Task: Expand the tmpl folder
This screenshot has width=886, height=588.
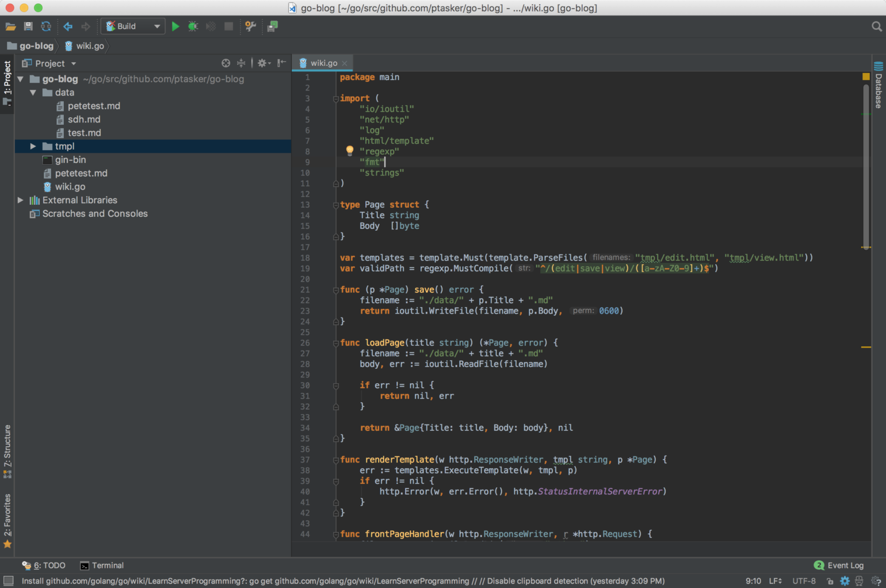Action: point(33,146)
